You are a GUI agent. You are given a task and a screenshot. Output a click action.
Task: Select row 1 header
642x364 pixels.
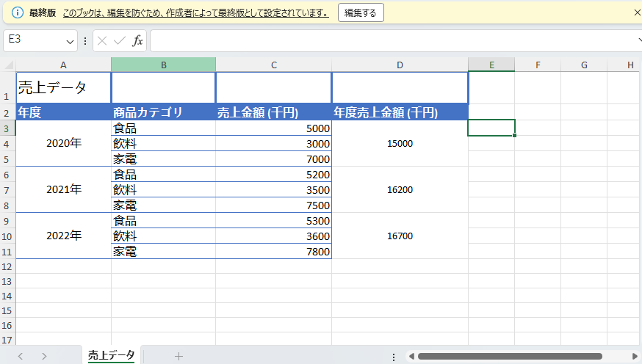[x=7, y=88]
